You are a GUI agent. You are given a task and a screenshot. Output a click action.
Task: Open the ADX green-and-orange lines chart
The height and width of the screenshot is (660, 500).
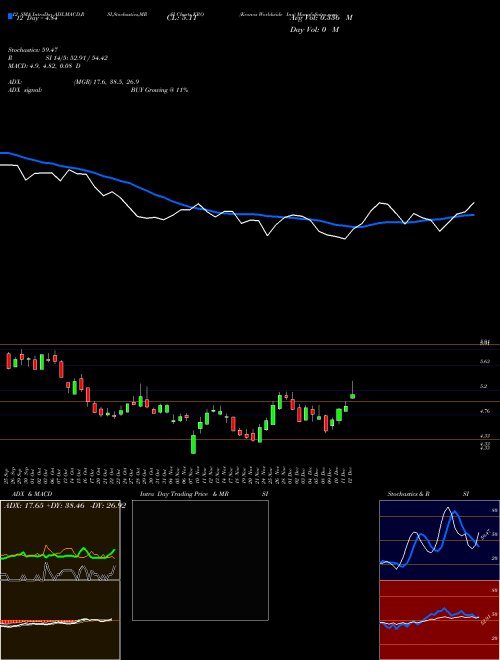[x=60, y=540]
